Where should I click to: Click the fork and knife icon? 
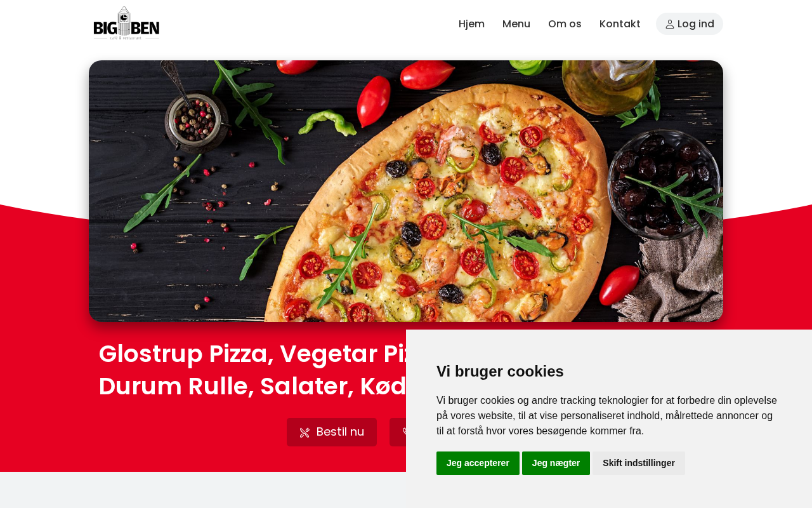(x=304, y=432)
